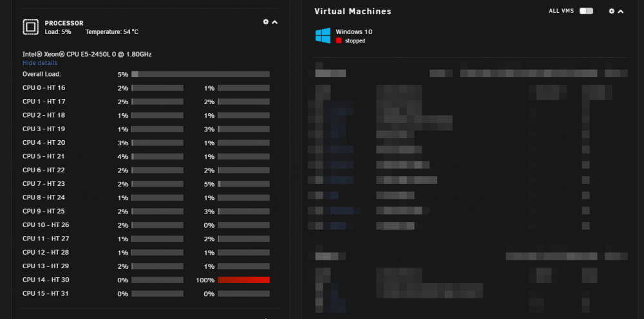Click the Windows 10 VM icon
This screenshot has width=644, height=319.
(323, 35)
